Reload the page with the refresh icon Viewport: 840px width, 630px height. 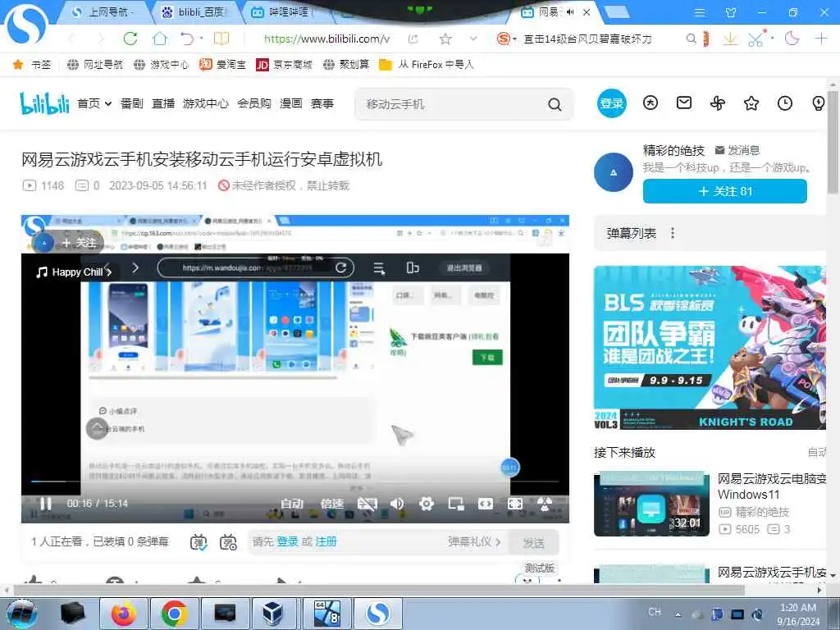130,39
